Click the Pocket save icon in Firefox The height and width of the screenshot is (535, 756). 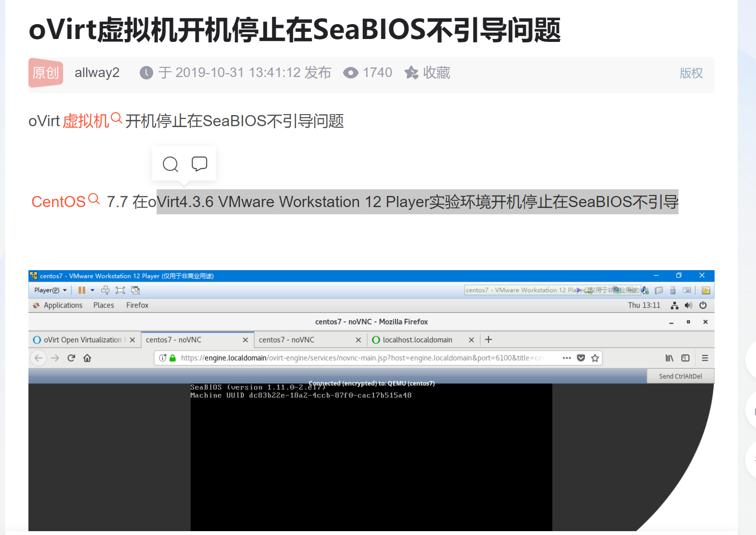pos(581,358)
